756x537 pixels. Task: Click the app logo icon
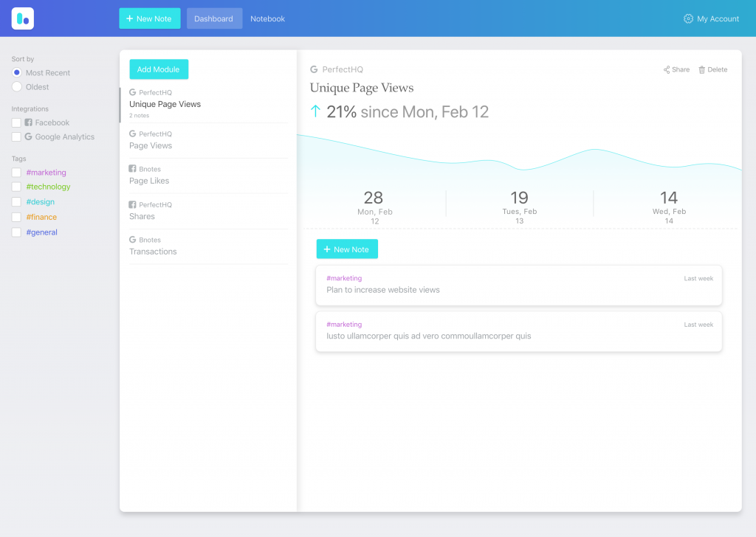click(23, 18)
